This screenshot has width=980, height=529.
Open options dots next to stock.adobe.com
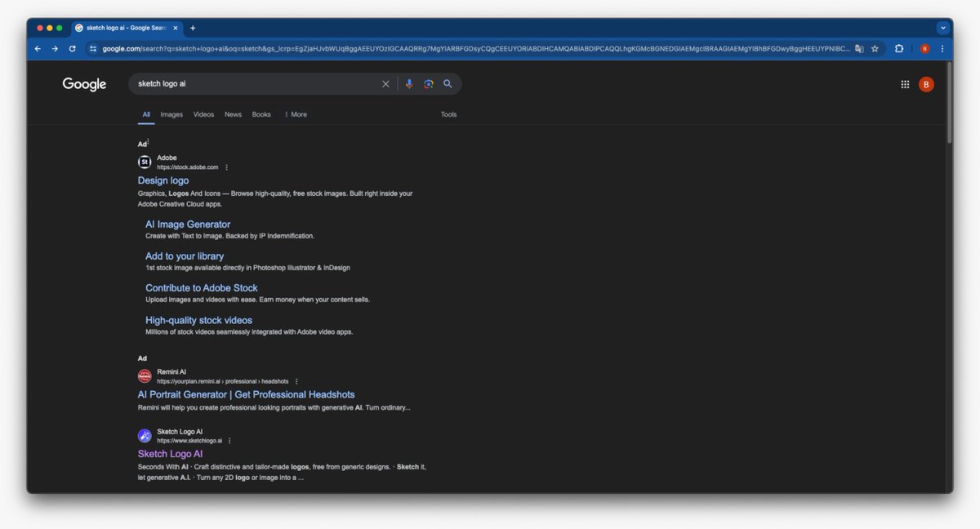227,167
